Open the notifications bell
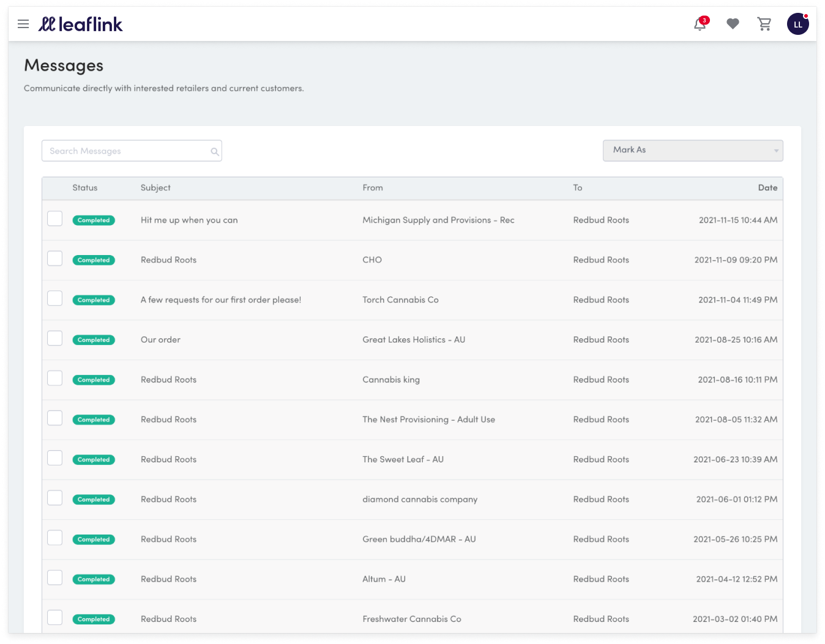825x644 pixels. click(x=700, y=24)
